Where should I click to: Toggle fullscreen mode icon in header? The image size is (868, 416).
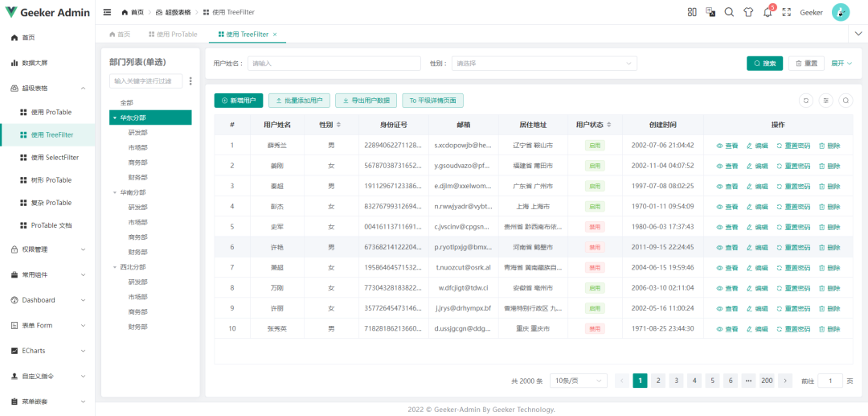click(786, 12)
